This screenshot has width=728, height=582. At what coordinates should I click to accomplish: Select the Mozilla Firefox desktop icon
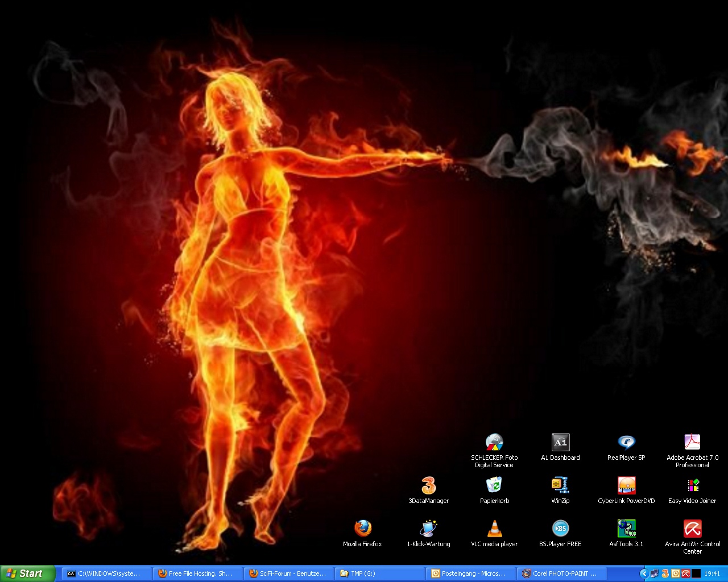[x=362, y=529]
